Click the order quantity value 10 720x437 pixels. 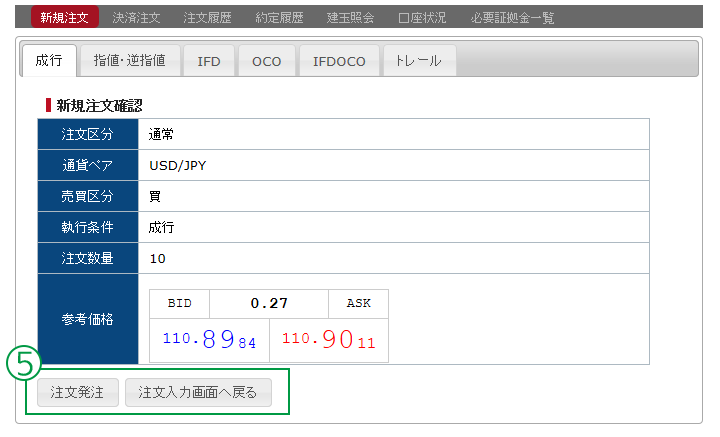point(158,258)
